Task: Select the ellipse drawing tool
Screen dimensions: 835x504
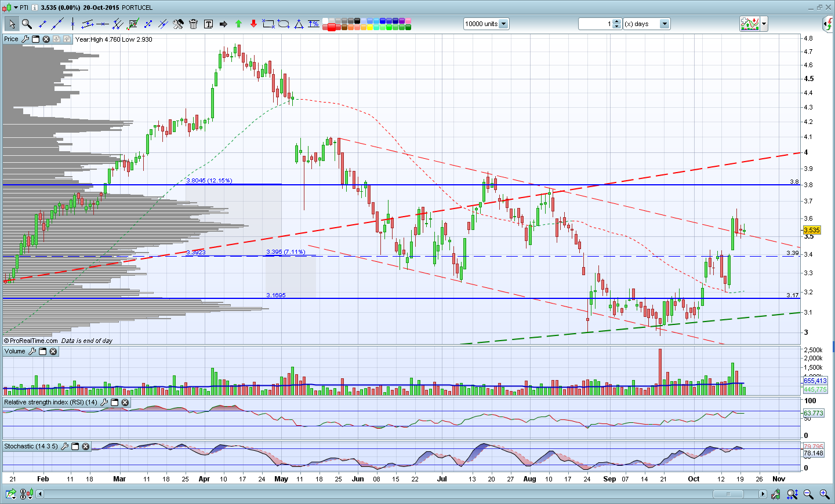Action: tap(284, 24)
